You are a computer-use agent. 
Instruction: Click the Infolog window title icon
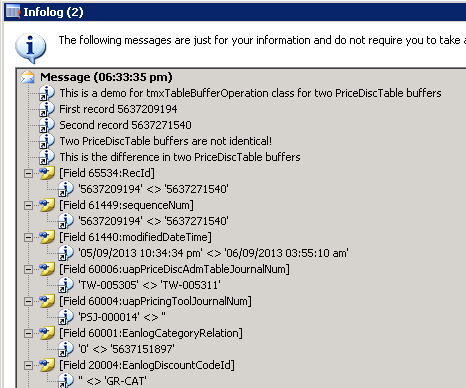click(x=13, y=12)
